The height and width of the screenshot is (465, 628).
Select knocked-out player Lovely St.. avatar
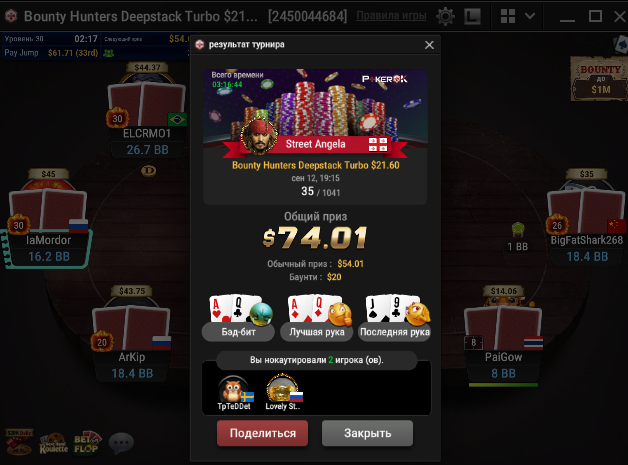pyautogui.click(x=282, y=388)
